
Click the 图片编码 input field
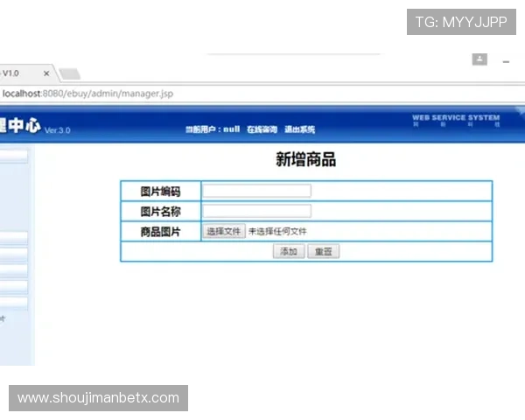point(256,191)
